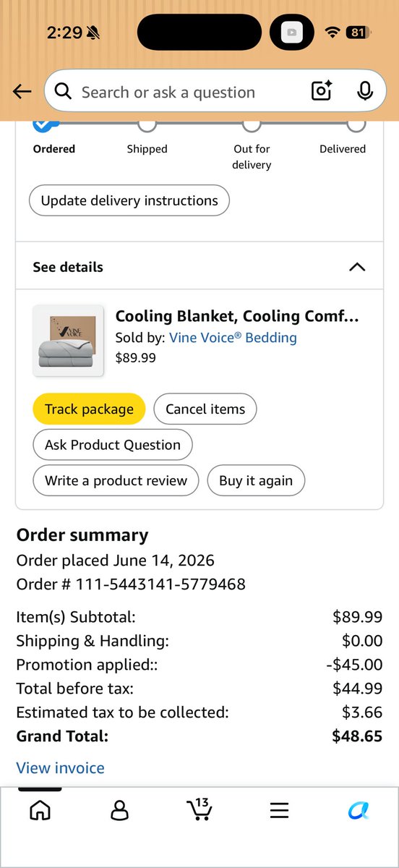The height and width of the screenshot is (868, 399).
Task: Open the View invoice link
Action: 60,767
